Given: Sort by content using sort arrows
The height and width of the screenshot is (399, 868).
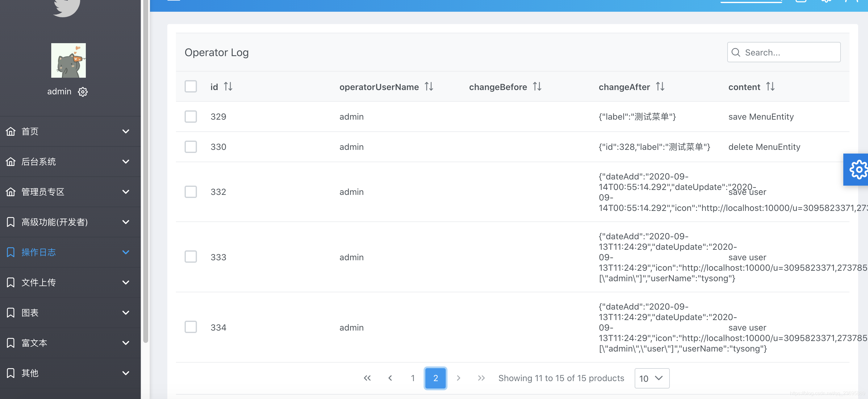Looking at the screenshot, I should [770, 87].
